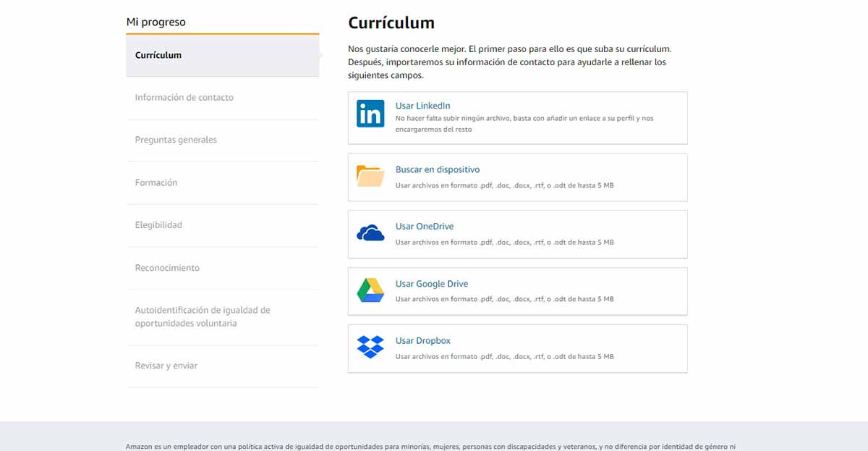Open the 'Reconocimiento' section

pyautogui.click(x=167, y=267)
